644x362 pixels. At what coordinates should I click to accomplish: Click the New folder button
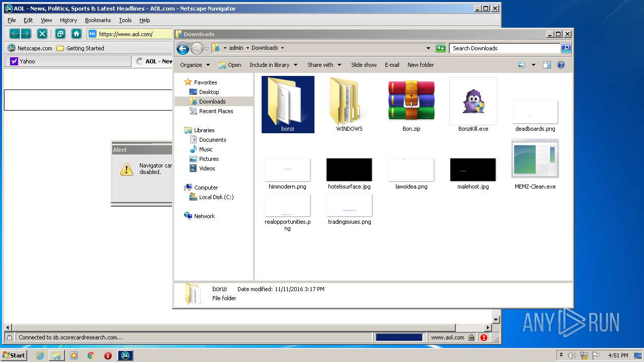tap(421, 65)
